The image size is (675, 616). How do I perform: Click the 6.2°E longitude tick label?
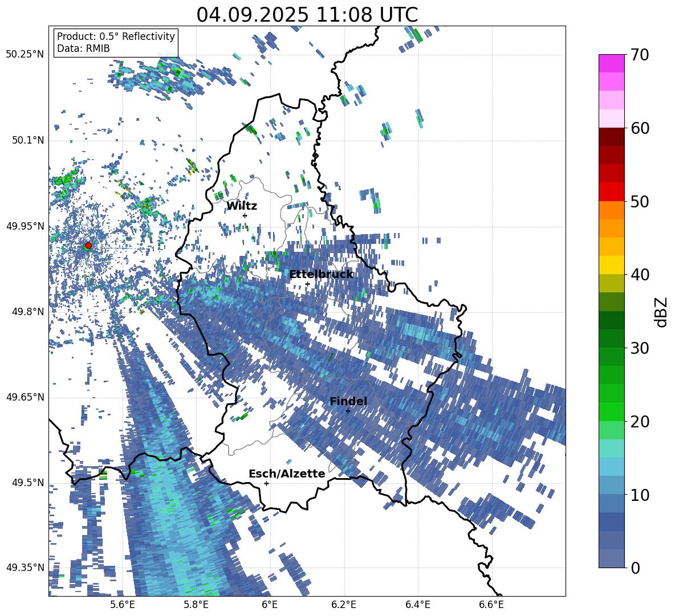pos(344,605)
